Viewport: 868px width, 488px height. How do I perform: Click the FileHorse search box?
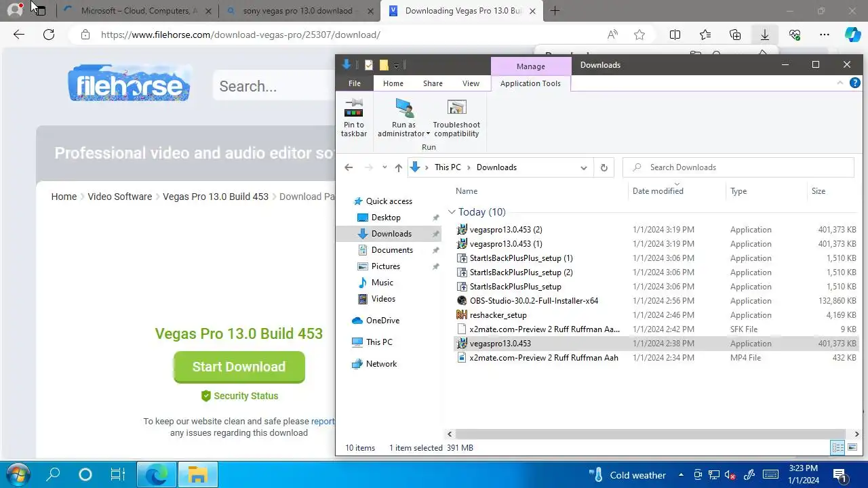[274, 86]
